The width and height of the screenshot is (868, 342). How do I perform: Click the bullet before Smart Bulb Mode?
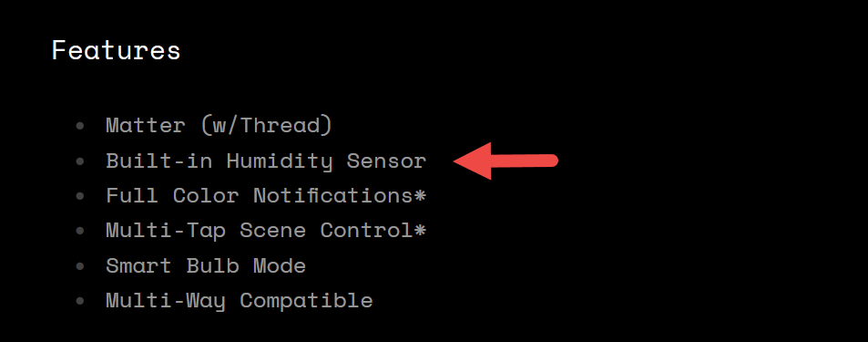click(80, 266)
